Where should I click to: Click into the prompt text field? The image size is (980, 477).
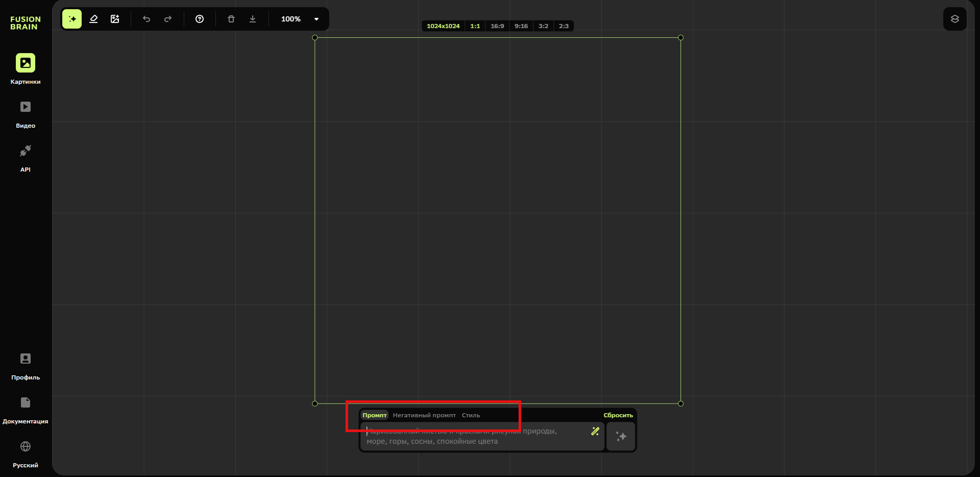click(x=475, y=437)
